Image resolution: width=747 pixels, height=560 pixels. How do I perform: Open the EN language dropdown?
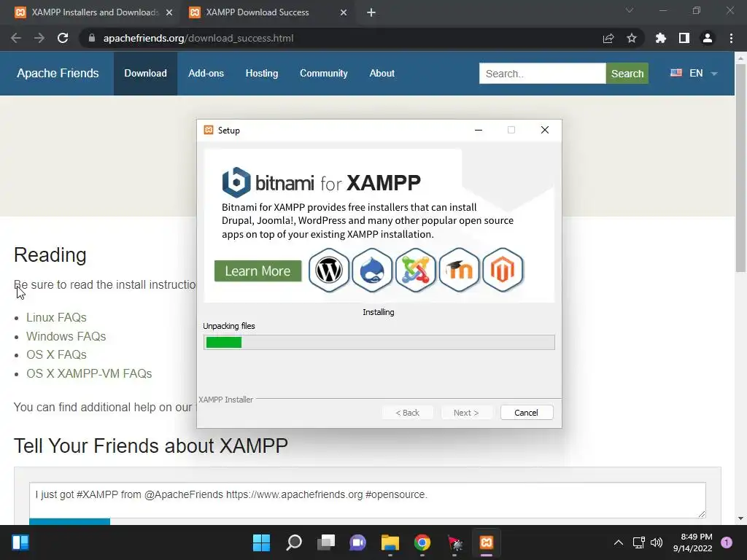tap(694, 74)
